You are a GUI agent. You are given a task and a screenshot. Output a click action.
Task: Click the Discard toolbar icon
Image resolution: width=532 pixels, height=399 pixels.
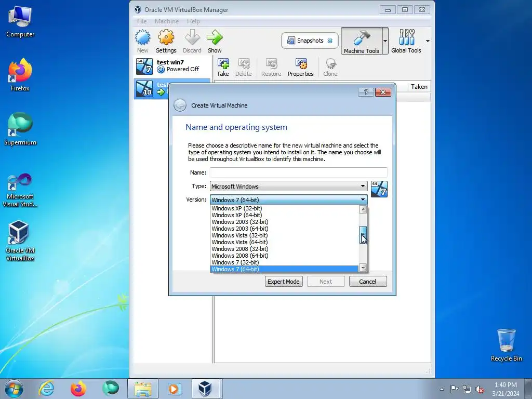click(x=192, y=41)
